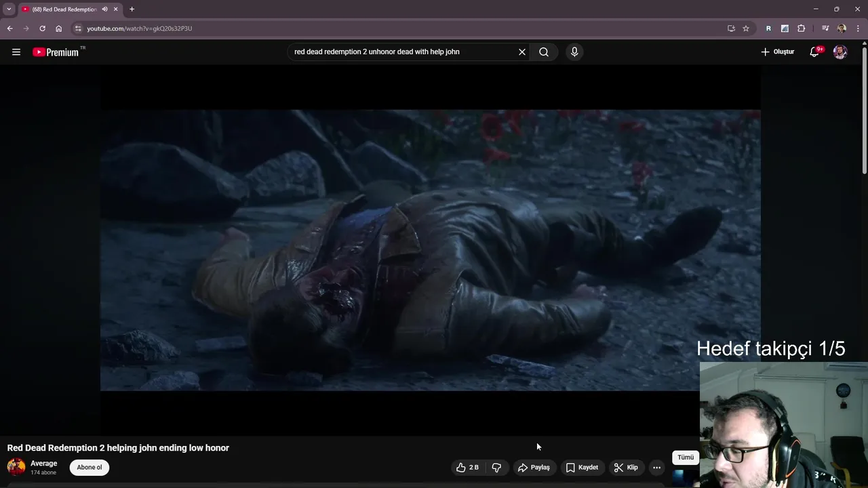Screen dimensions: 868x488
Task: Open the Chrome three-dot menu
Action: click(857, 28)
